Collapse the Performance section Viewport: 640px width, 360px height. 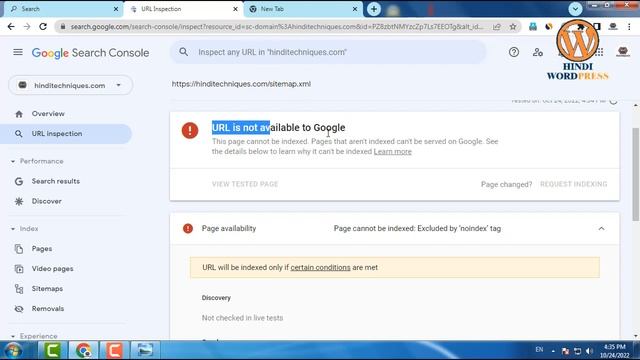click(13, 162)
